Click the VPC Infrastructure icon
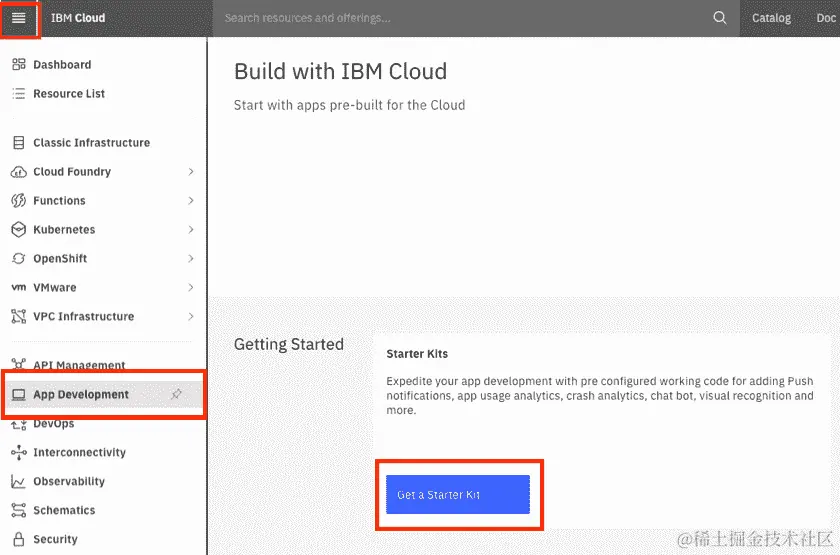 19,317
